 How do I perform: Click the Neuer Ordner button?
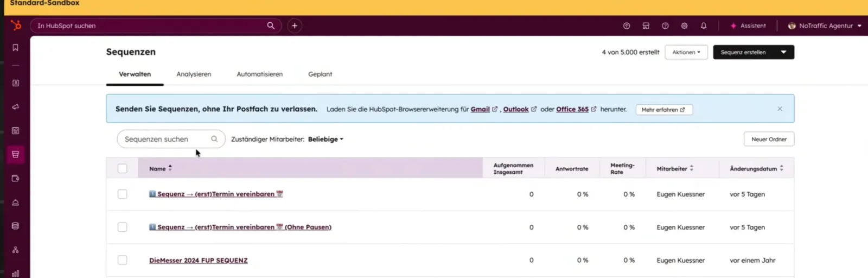point(769,139)
